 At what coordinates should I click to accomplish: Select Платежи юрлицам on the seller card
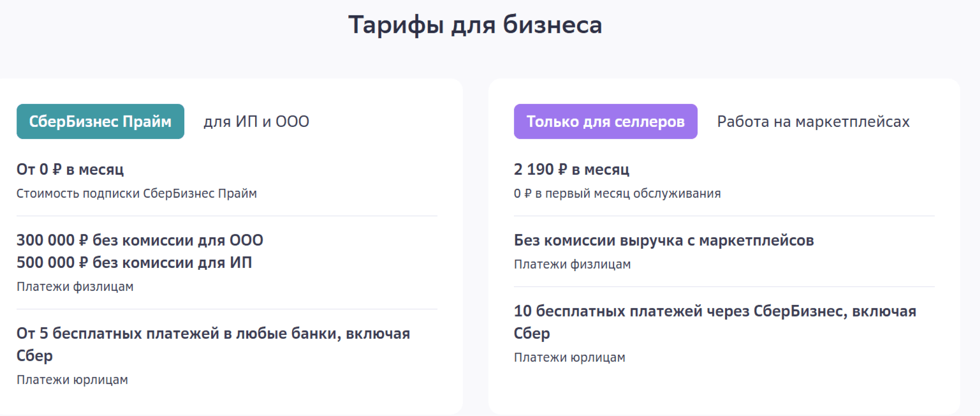(569, 357)
